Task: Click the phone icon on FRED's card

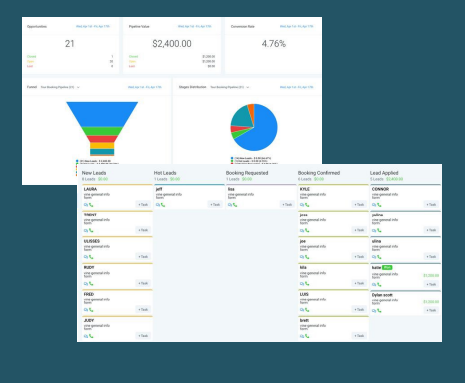Action: pos(91,310)
